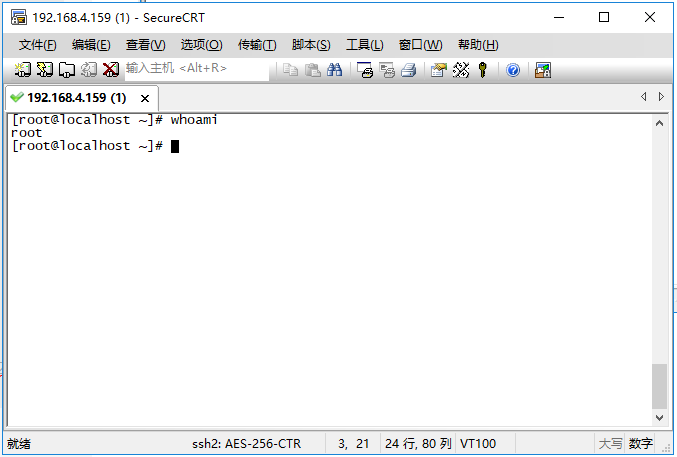This screenshot has height=457, width=677.
Task: Click the Find binoculars icon
Action: (x=335, y=70)
